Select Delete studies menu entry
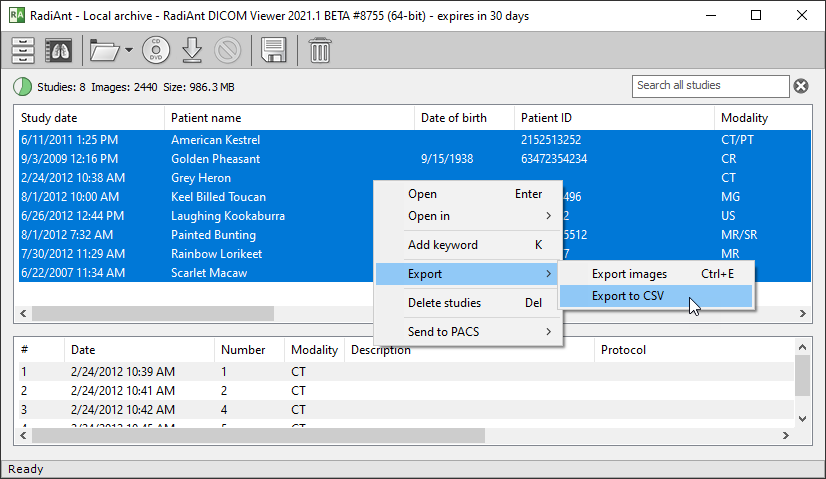The image size is (826, 479). pos(468,303)
